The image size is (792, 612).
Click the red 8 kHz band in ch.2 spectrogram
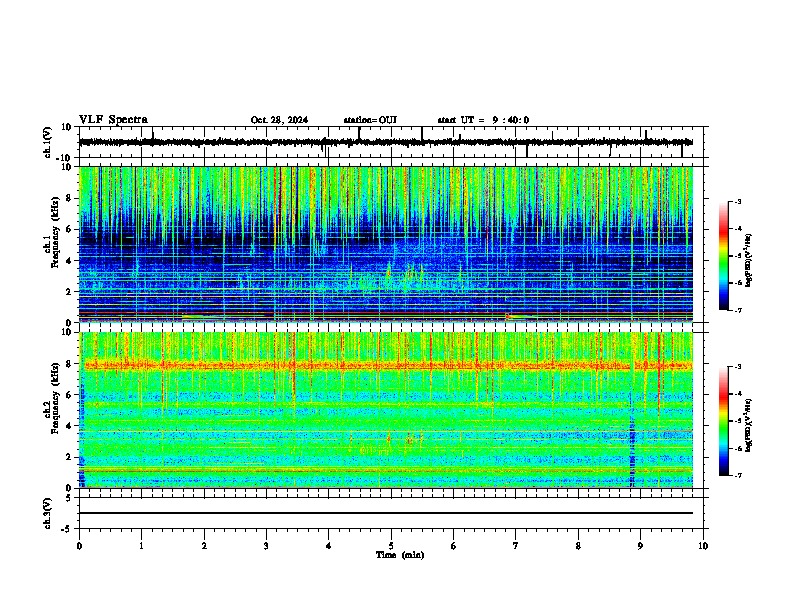click(388, 365)
